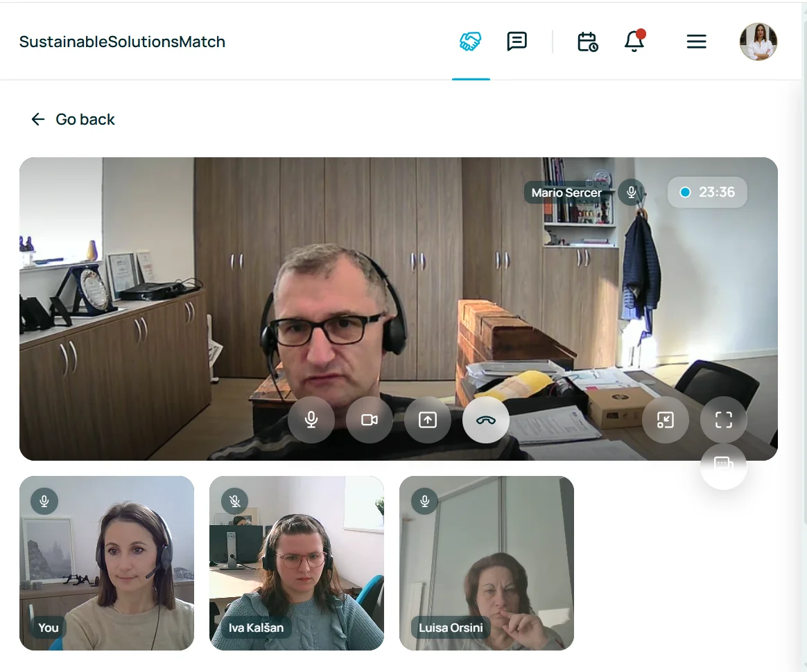Click the SustainableSolutionsMatch logo text
Viewport: 807px width, 672px height.
click(x=122, y=42)
